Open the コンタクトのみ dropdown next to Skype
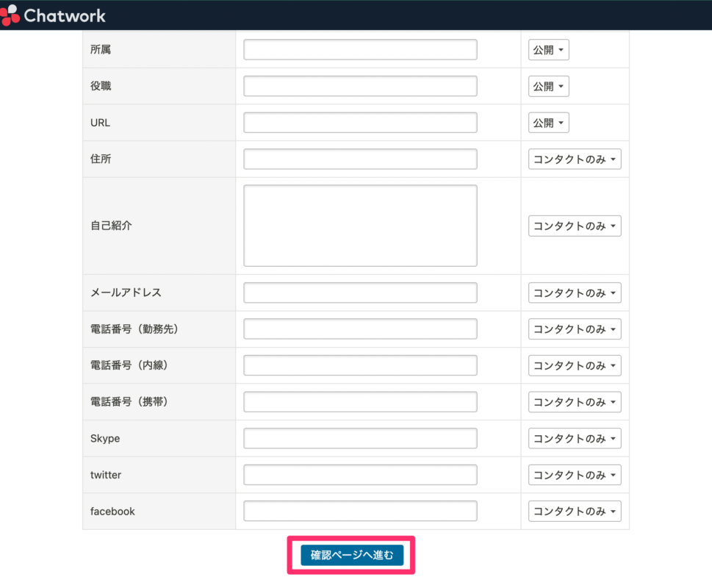 574,438
